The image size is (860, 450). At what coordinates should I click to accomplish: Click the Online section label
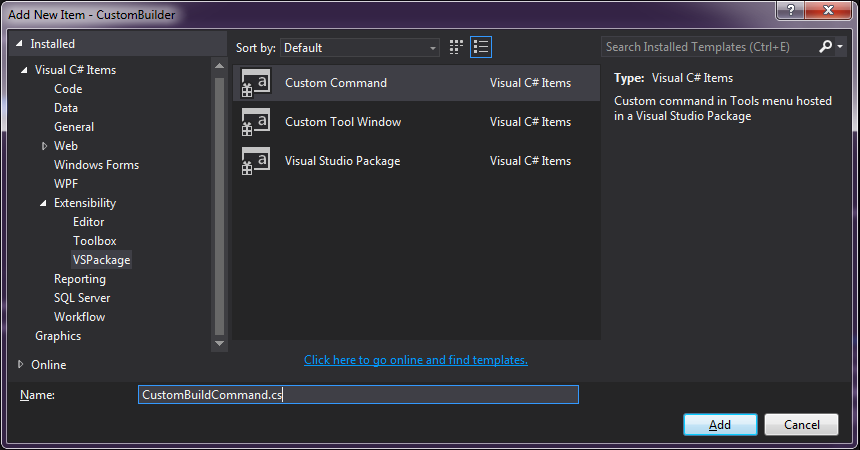pos(49,364)
